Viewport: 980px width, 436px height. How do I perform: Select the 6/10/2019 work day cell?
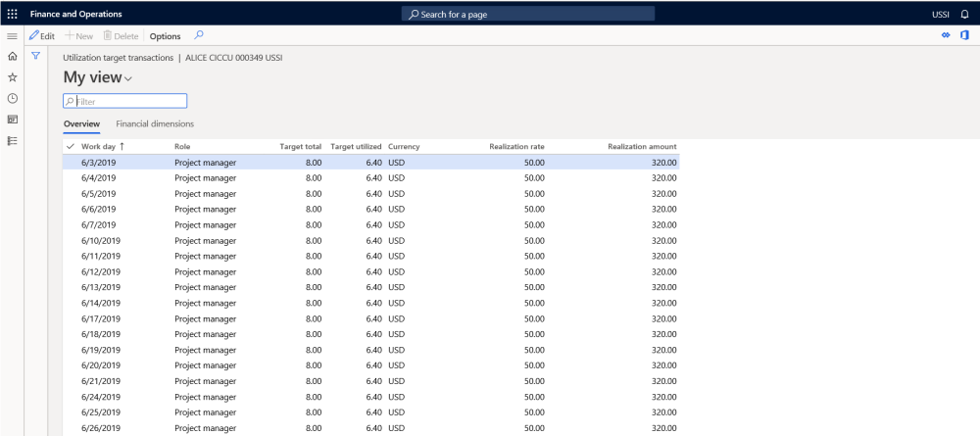pyautogui.click(x=101, y=240)
